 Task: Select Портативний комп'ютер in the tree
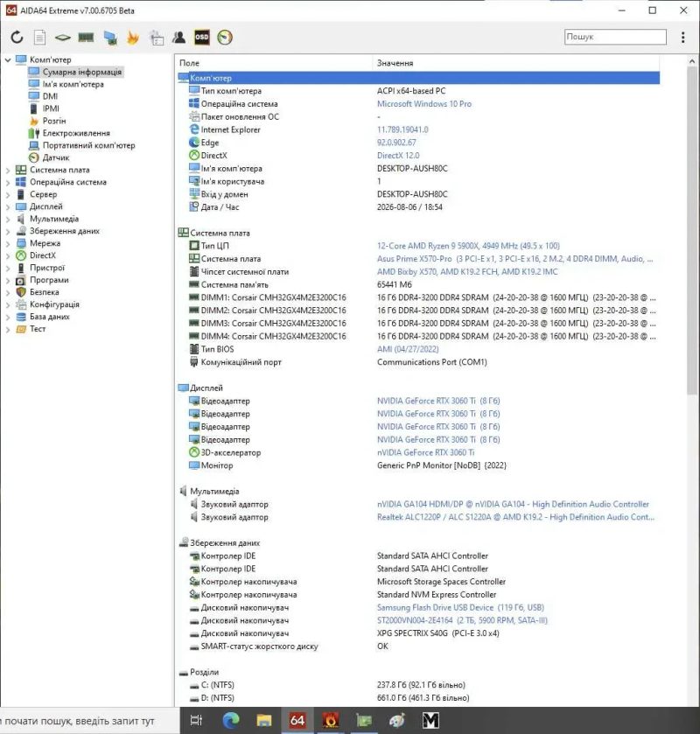(88, 145)
